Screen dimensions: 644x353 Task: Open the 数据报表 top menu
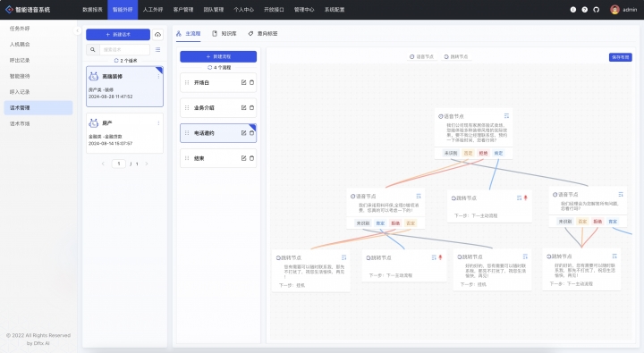point(92,10)
